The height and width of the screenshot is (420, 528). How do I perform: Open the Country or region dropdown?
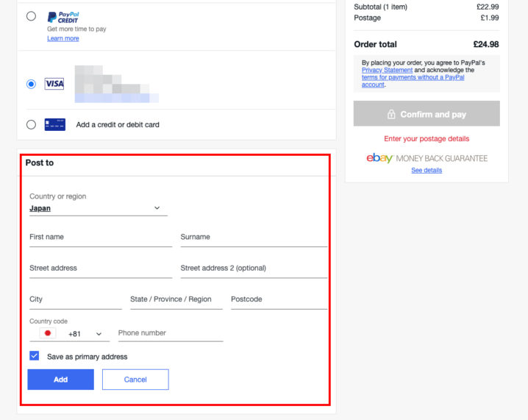[98, 208]
